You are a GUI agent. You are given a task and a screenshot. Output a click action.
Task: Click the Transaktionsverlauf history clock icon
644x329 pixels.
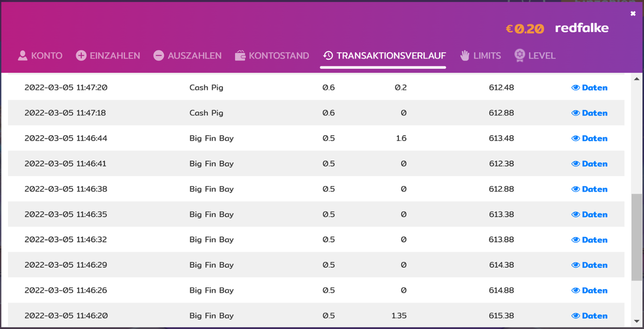328,55
